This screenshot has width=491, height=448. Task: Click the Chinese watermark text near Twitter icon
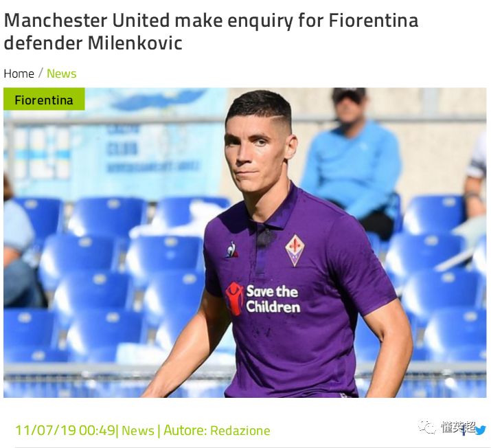[x=457, y=427]
